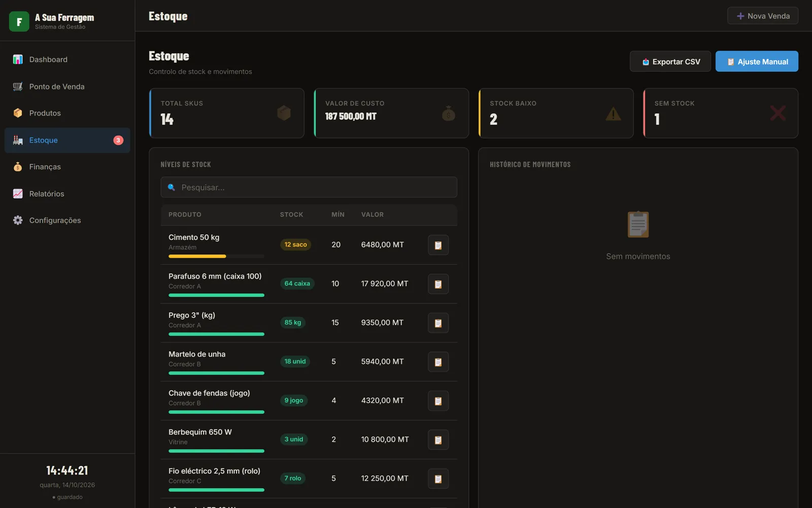Click the Sem movimentos empty-state text
This screenshot has width=812, height=508.
click(638, 257)
